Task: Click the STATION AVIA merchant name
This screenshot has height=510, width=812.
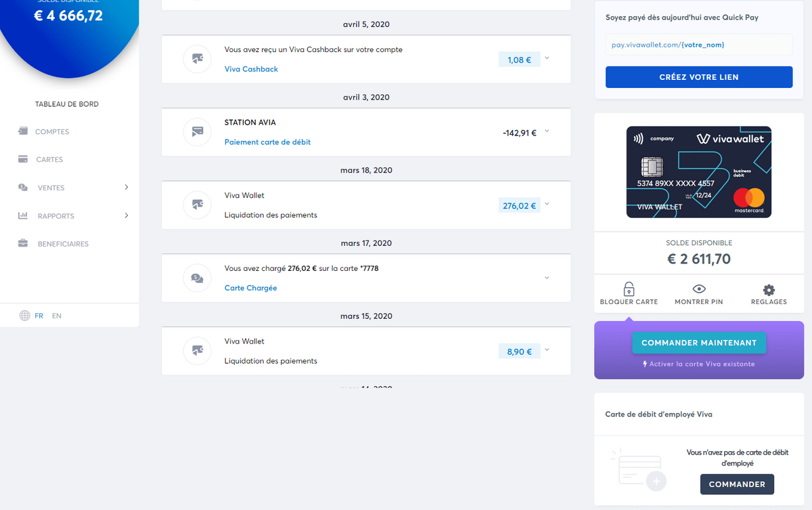Action: click(x=250, y=123)
